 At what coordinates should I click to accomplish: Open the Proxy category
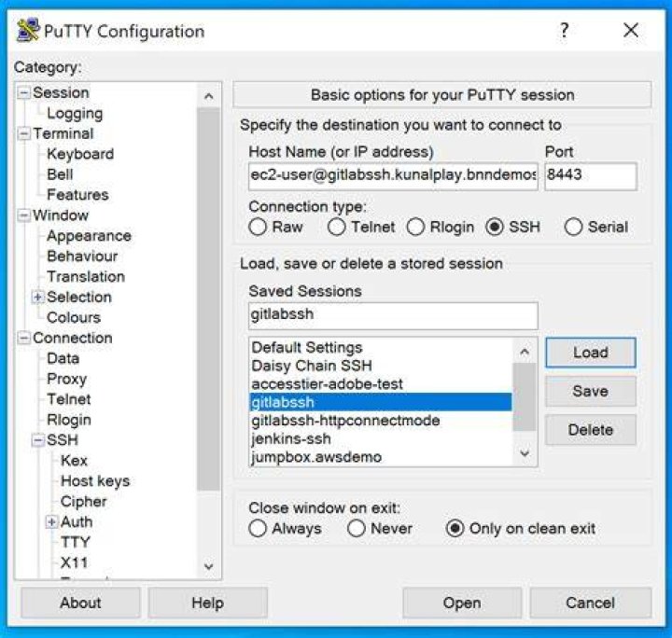(66, 379)
